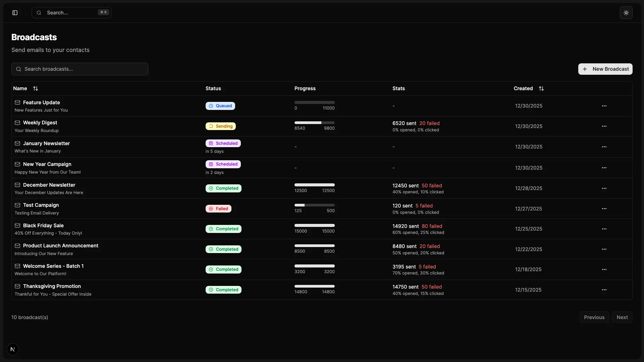Toggle the Sending status badge on Weekly Digest
The image size is (644, 362).
(x=221, y=126)
